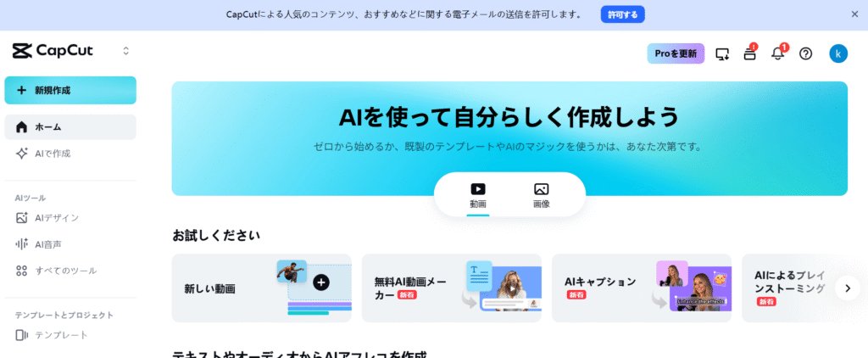
Task: Dismiss the email permission banner
Action: 854,14
